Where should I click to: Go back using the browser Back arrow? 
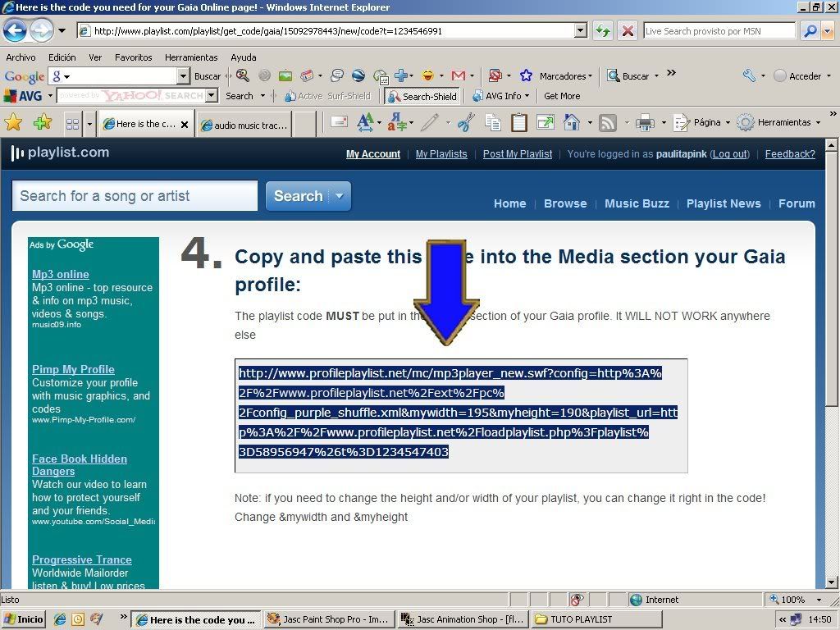coord(15,30)
